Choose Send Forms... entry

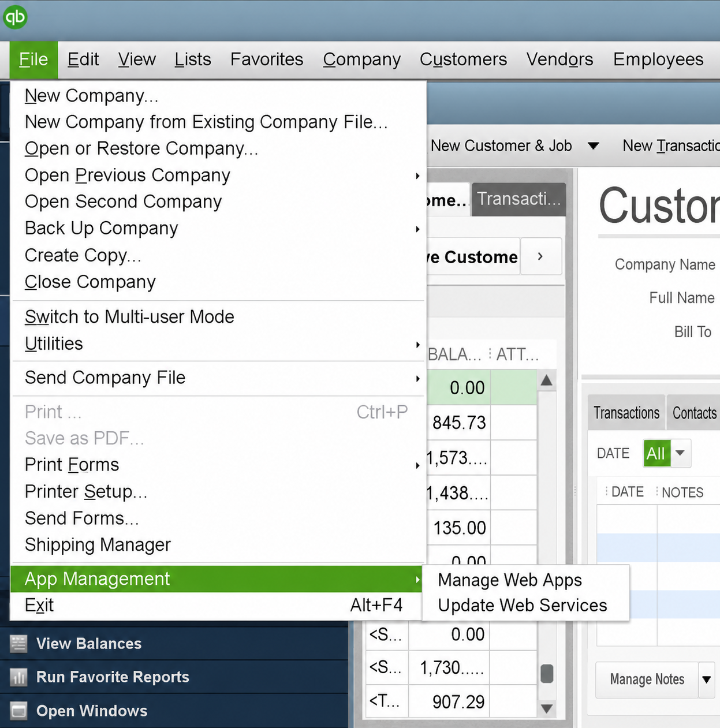[x=218, y=518]
